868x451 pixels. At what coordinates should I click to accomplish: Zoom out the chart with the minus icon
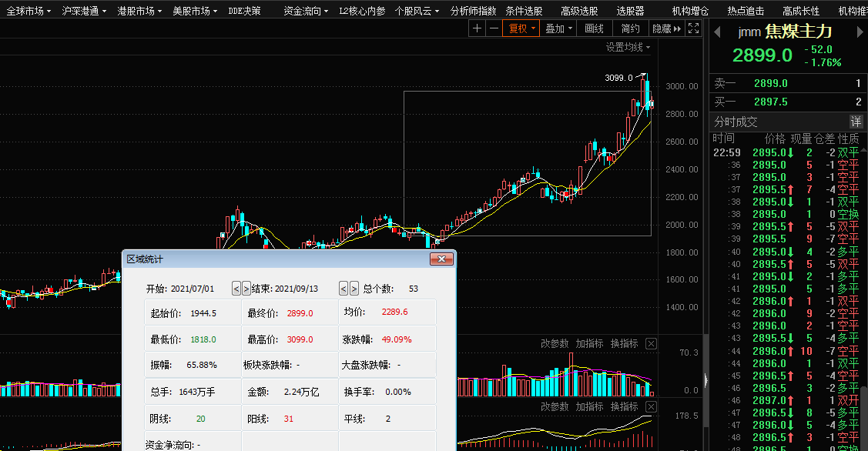click(494, 28)
